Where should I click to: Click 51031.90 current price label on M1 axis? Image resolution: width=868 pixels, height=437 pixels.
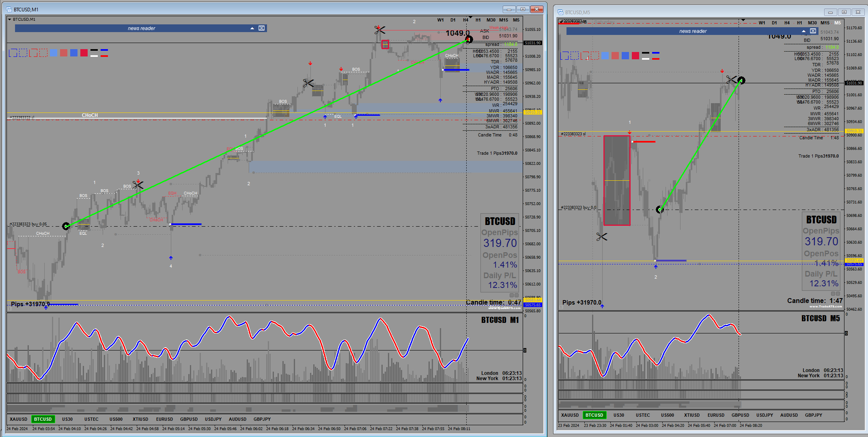click(x=533, y=43)
